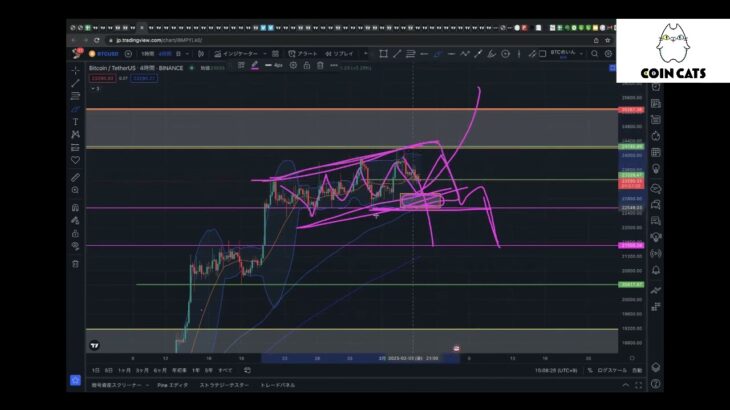Expand the screener dropdown arrow
This screenshot has width=730, height=410.
pos(147,385)
